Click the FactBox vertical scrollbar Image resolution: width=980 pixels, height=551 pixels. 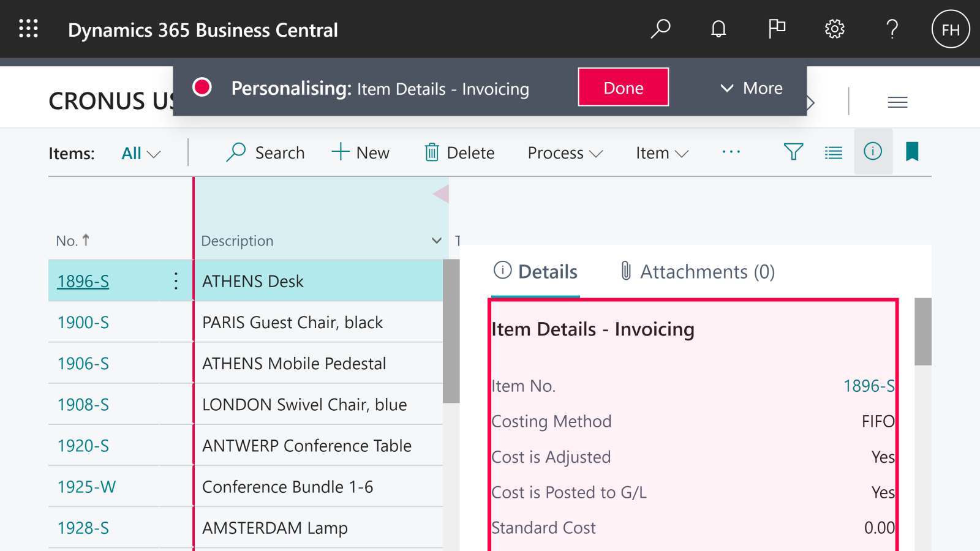coord(923,332)
